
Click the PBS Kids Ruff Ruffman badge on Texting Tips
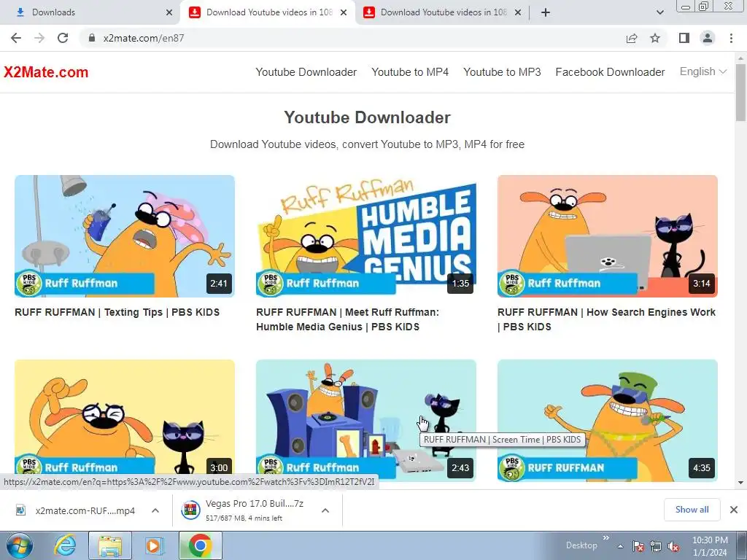point(85,284)
